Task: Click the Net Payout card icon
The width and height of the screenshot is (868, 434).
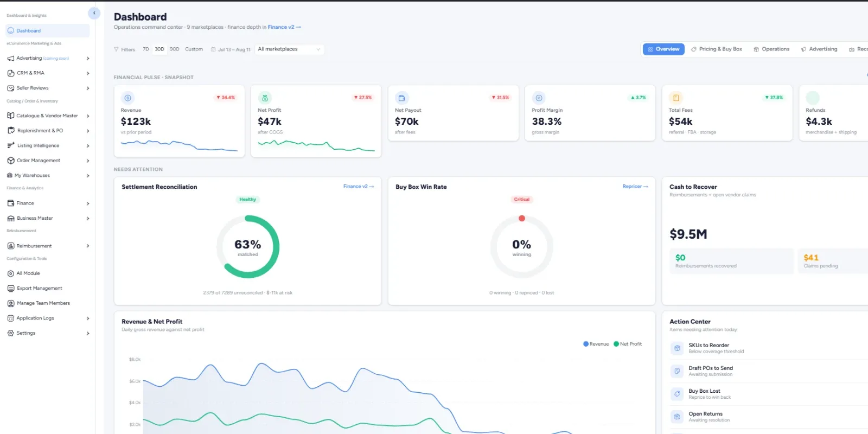Action: [x=402, y=98]
